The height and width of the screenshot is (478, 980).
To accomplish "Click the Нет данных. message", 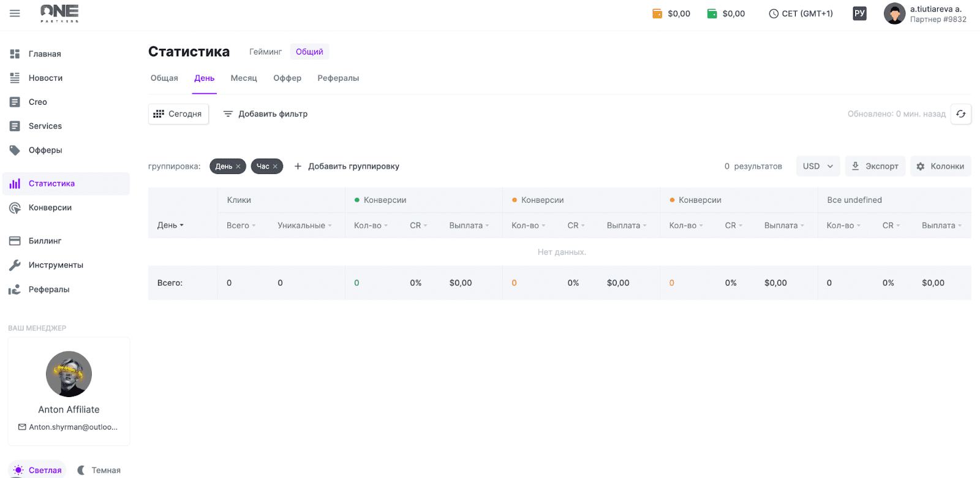I will coord(562,252).
